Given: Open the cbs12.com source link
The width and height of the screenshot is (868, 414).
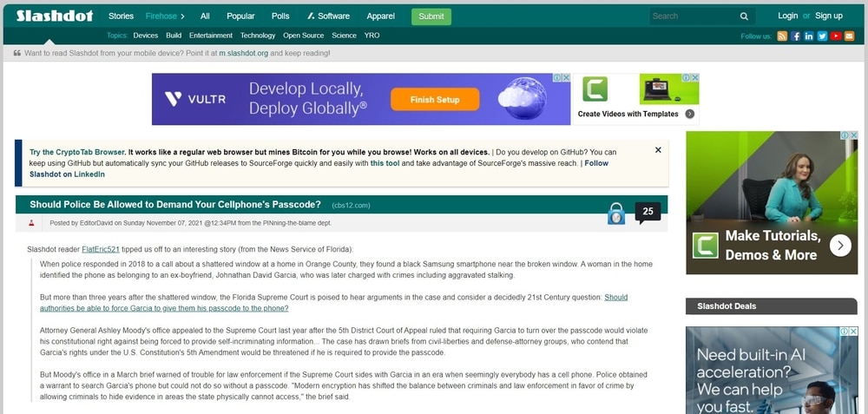Looking at the screenshot, I should [351, 206].
